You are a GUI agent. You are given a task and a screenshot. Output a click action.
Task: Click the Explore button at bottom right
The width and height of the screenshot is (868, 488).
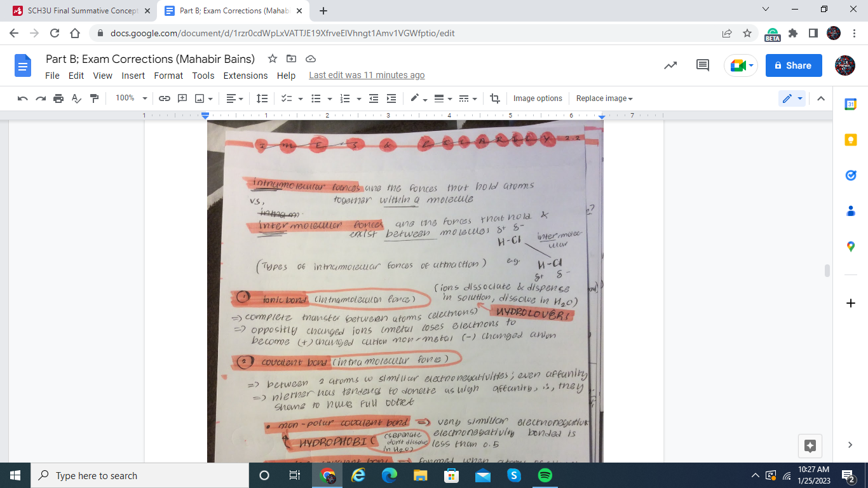tap(810, 445)
